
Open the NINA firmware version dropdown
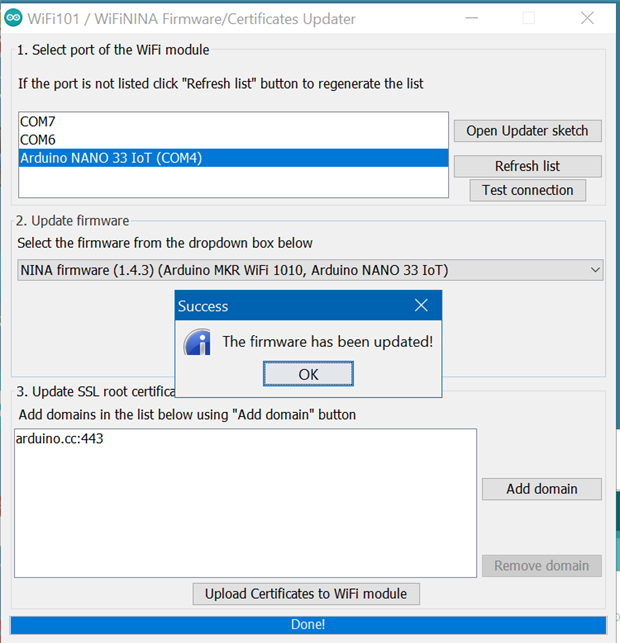point(310,270)
